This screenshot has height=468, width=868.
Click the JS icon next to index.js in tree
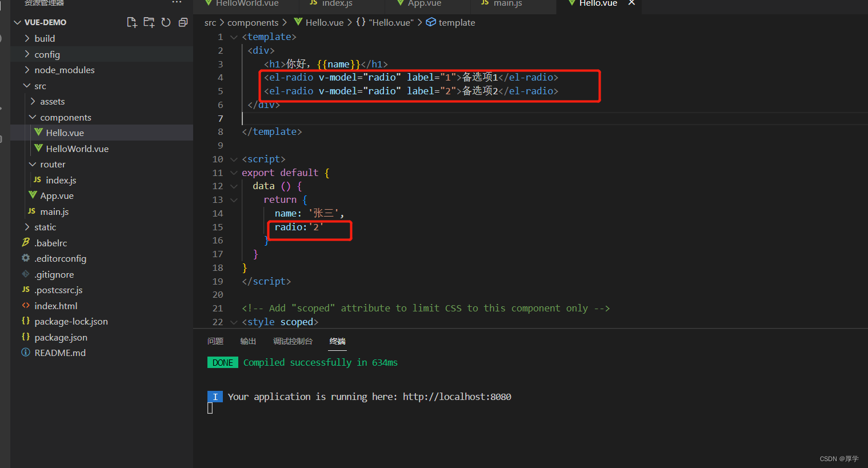tap(37, 179)
